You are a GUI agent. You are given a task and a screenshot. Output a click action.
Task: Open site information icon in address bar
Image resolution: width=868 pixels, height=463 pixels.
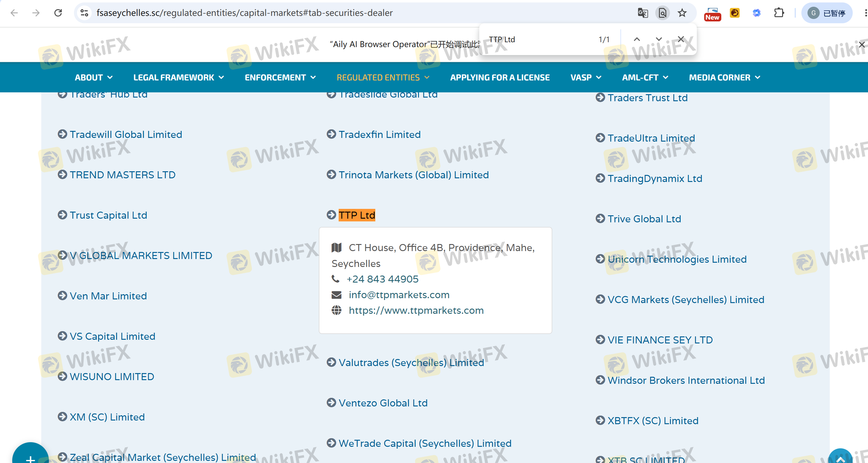84,13
